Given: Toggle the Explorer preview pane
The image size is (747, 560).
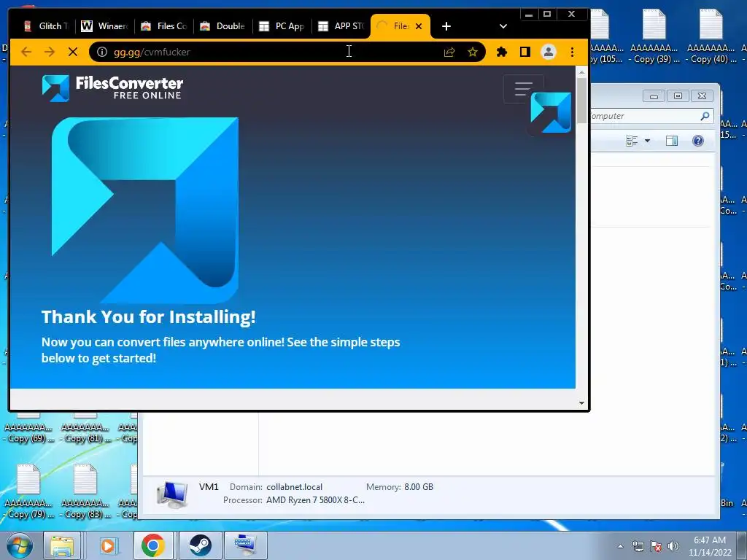Looking at the screenshot, I should [x=672, y=141].
